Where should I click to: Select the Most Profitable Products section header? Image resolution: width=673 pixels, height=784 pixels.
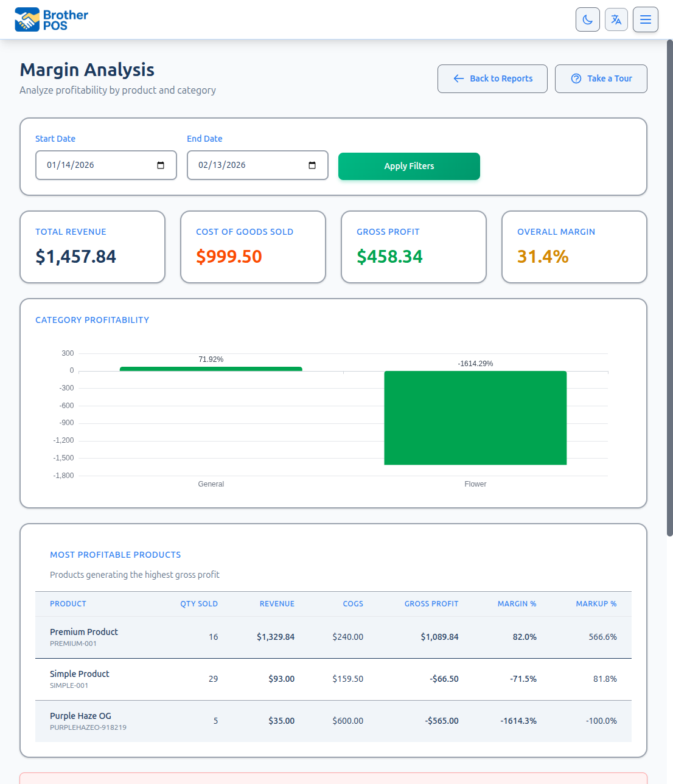115,555
